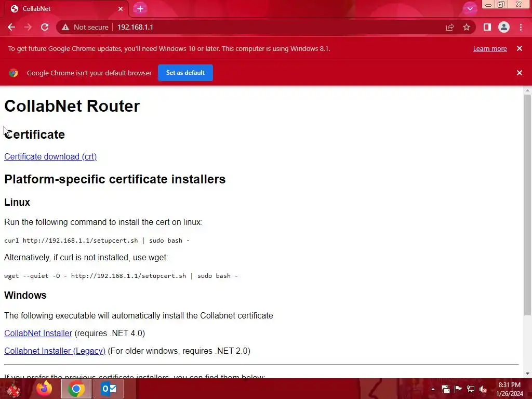Go back using the browser back arrow
This screenshot has height=399, width=532.
click(x=11, y=27)
